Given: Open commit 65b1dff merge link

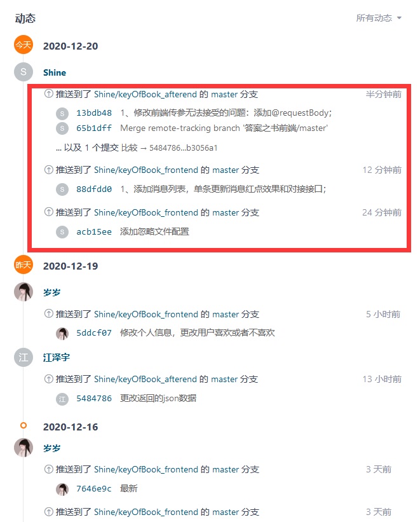Looking at the screenshot, I should (94, 128).
